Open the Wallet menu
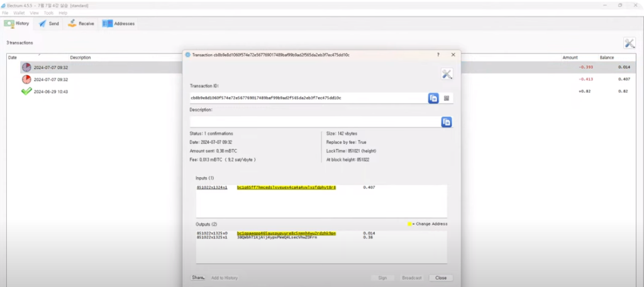This screenshot has width=644, height=287. (x=19, y=13)
